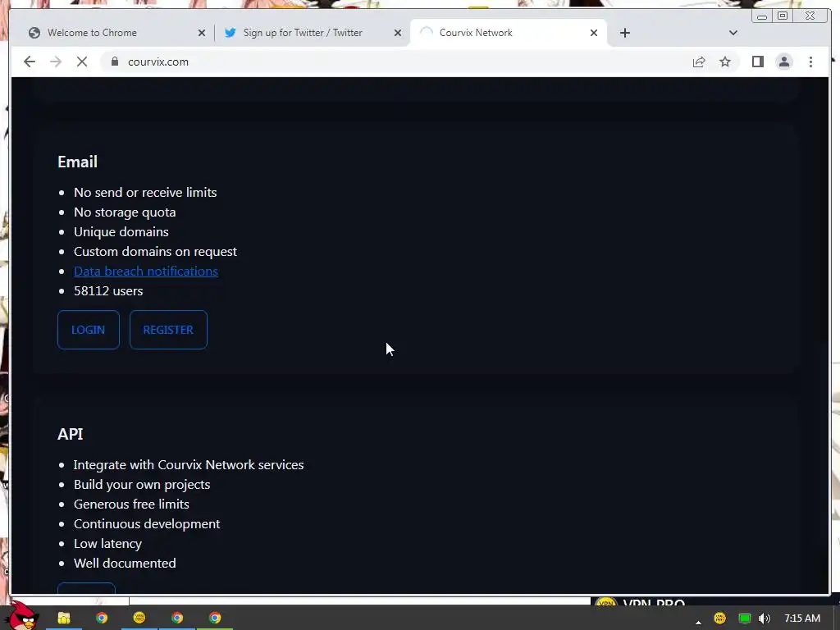The image size is (840, 630).
Task: Open the volume speaker control
Action: point(765,619)
